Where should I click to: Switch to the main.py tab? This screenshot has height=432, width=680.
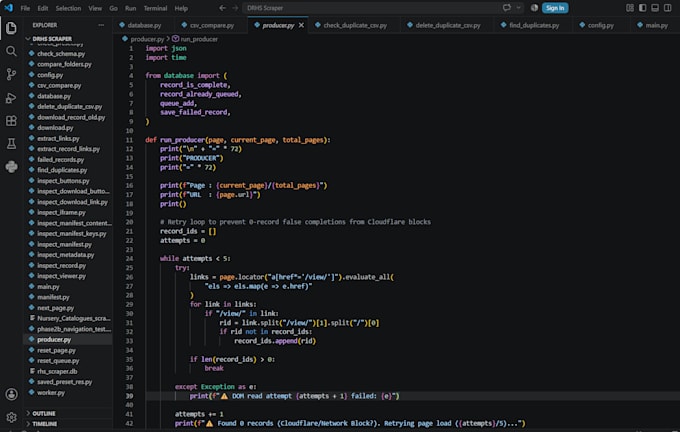[x=656, y=26]
